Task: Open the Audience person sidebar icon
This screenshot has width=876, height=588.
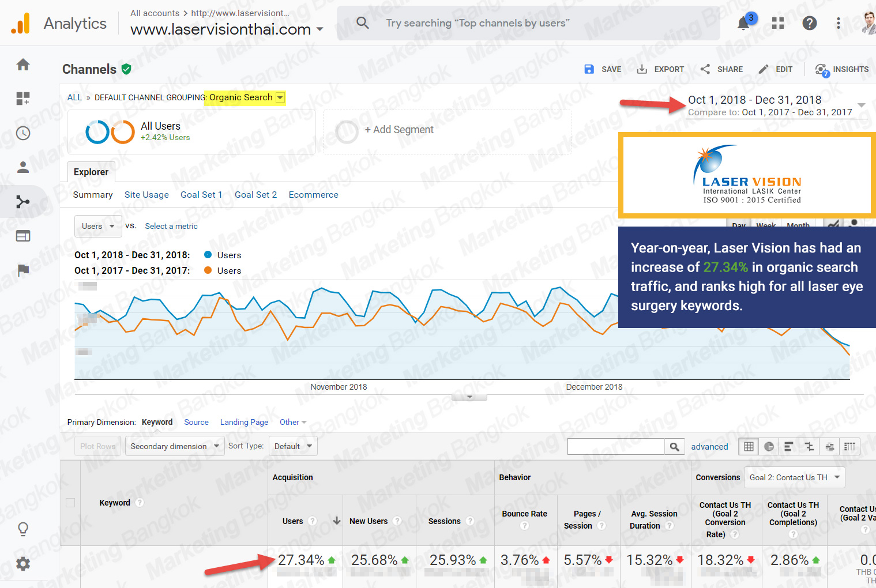Action: coord(23,167)
